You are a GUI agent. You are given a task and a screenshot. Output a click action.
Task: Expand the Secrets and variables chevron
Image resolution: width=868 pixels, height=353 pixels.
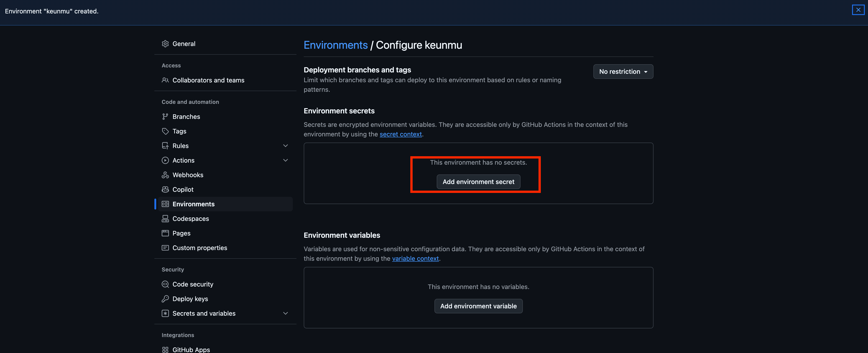(285, 314)
